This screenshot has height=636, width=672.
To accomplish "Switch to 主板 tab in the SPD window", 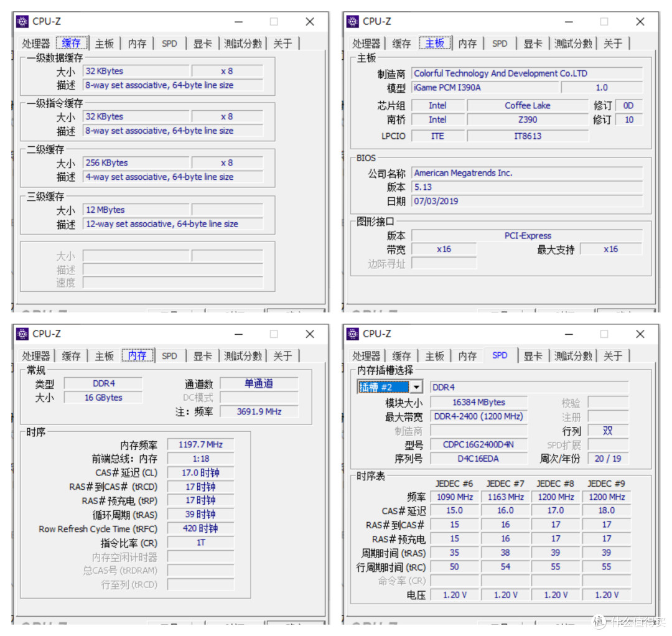I will 435,356.
